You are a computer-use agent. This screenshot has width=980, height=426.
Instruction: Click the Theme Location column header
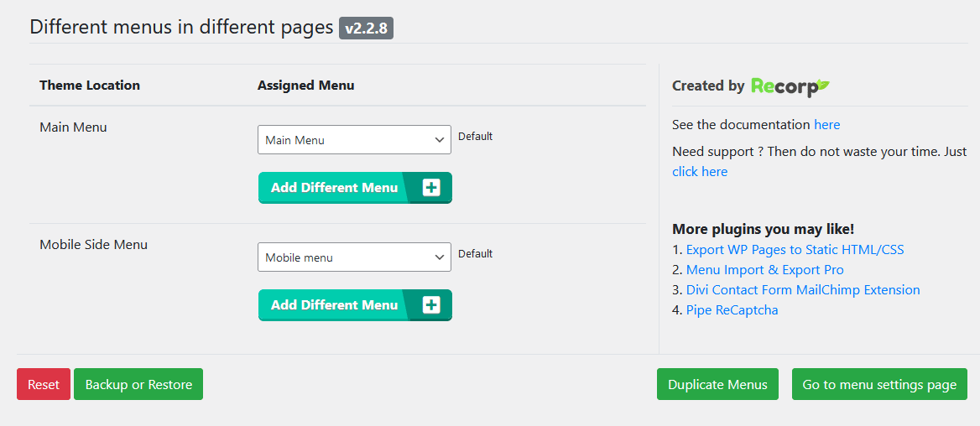click(90, 86)
